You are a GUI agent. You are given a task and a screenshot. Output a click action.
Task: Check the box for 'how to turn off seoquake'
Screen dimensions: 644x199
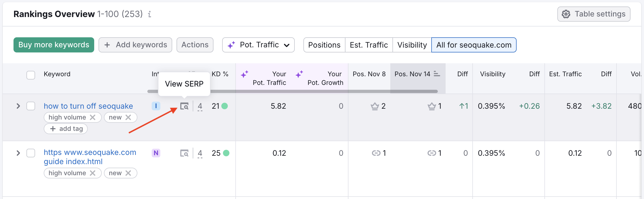pos(31,106)
